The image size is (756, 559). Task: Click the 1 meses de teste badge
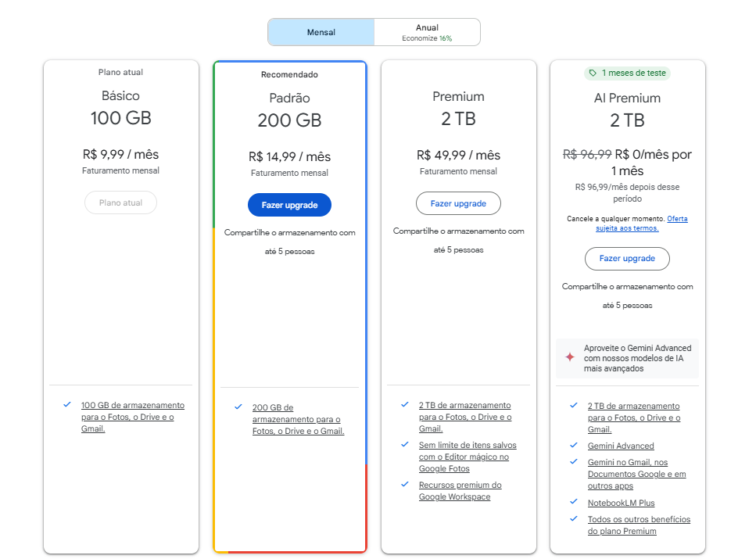(627, 73)
